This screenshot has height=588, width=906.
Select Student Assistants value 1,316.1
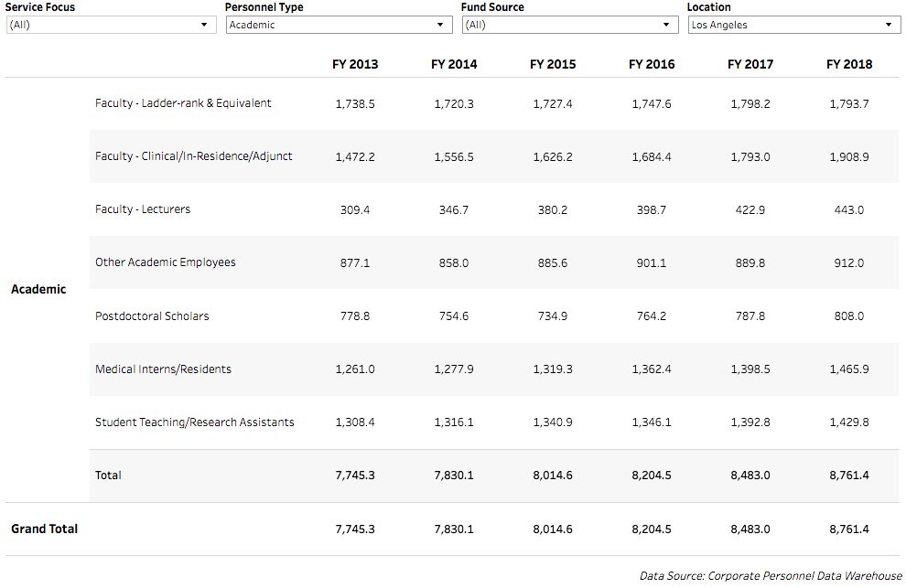[454, 422]
